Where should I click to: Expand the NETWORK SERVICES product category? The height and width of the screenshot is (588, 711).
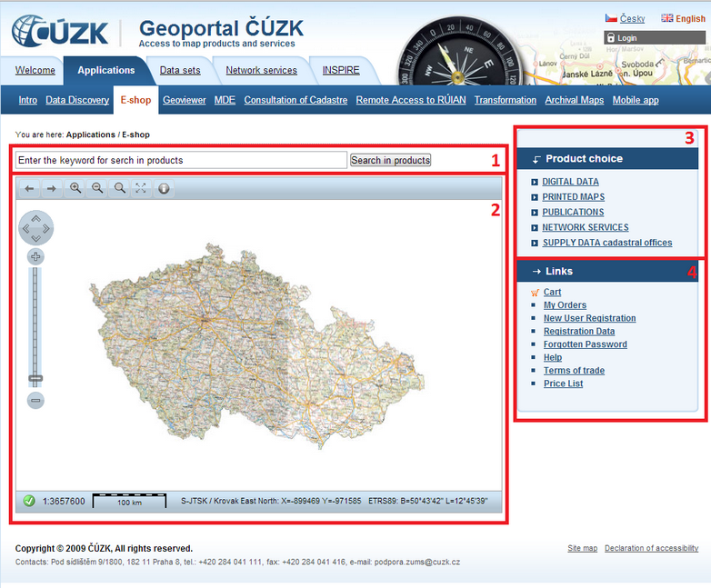point(585,227)
